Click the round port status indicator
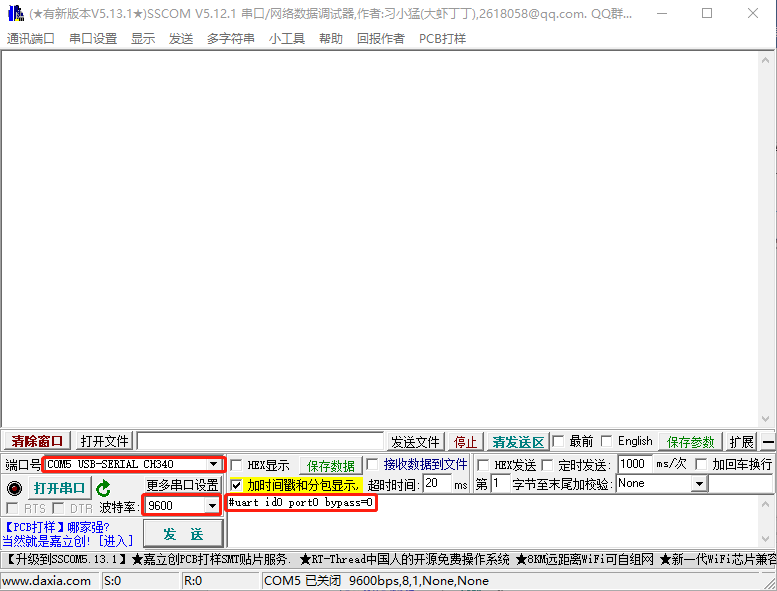The image size is (777, 591). [x=14, y=488]
